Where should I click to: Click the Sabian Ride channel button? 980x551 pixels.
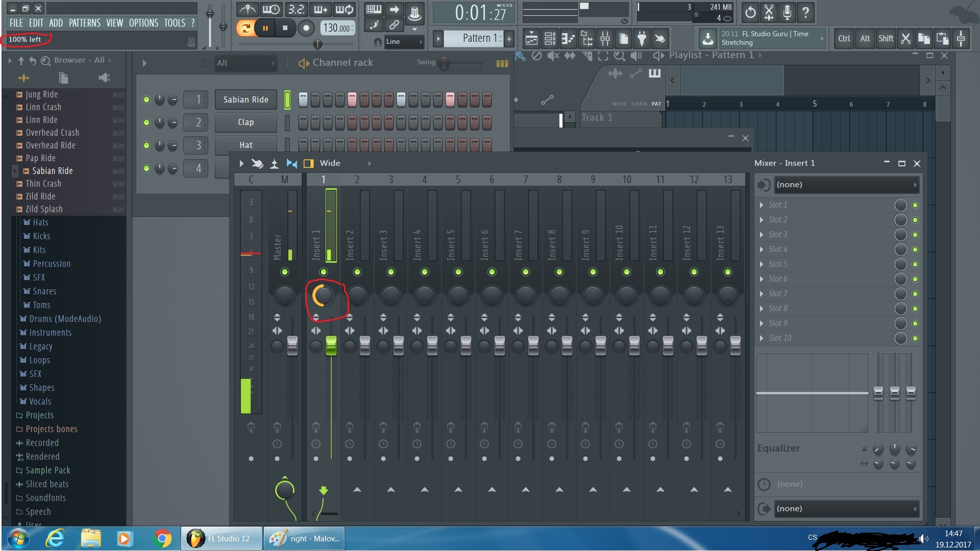tap(246, 99)
